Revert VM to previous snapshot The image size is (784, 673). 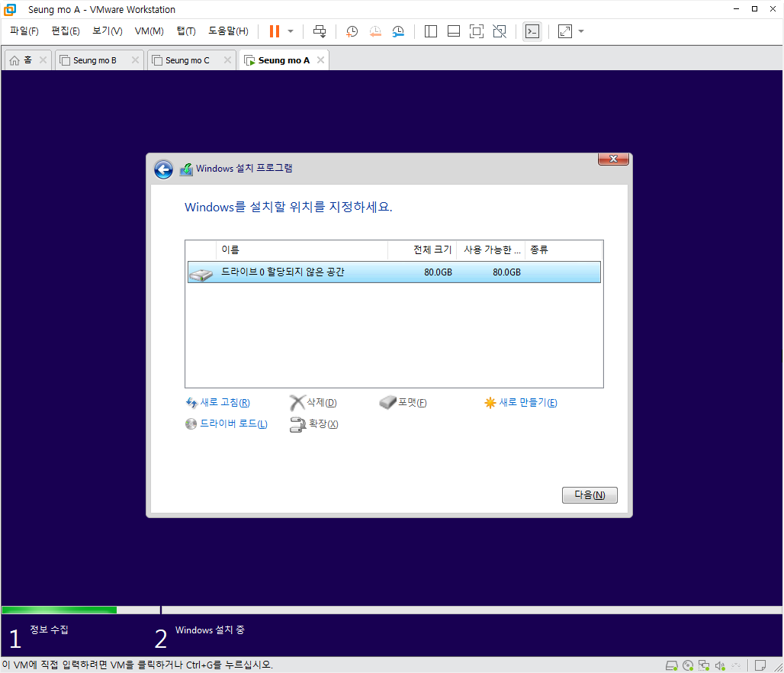[x=375, y=31]
